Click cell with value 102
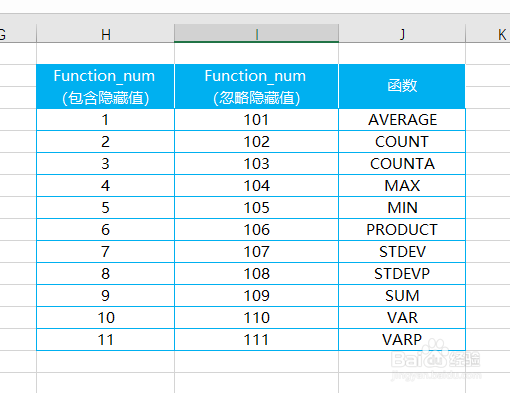 256,142
